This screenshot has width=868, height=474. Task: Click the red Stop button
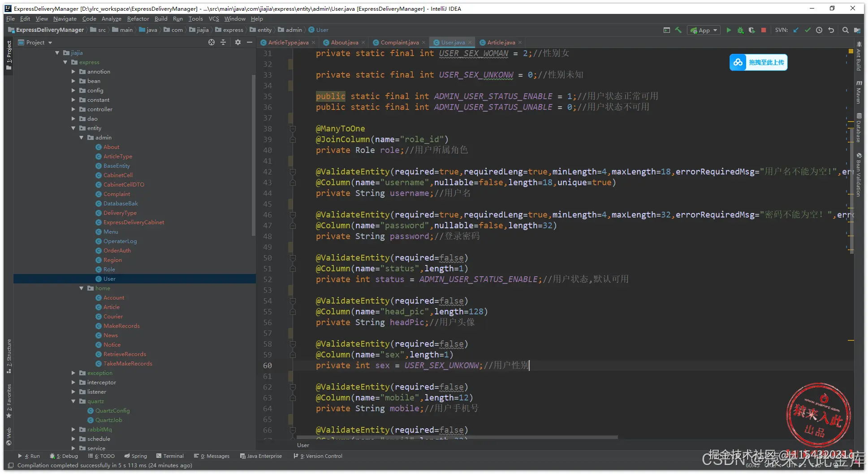tap(764, 30)
